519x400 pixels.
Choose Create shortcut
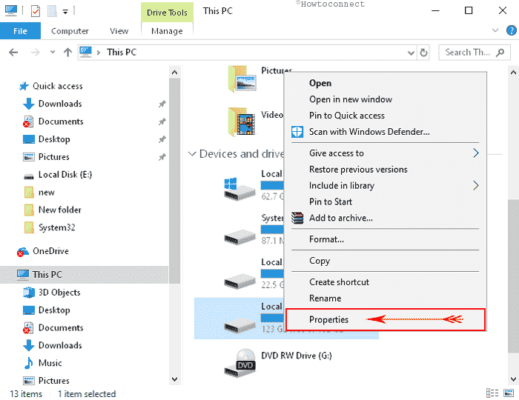coord(339,282)
